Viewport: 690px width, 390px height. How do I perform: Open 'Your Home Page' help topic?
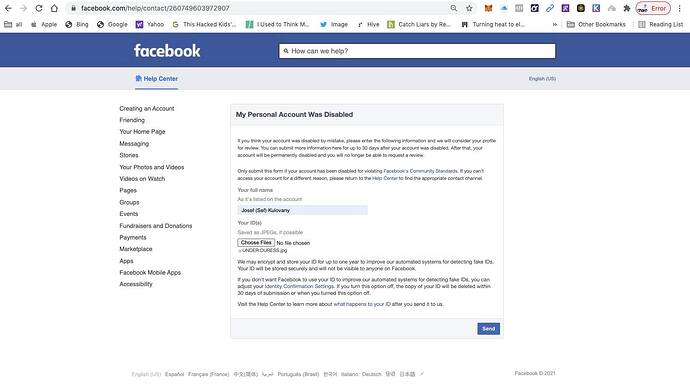[142, 132]
